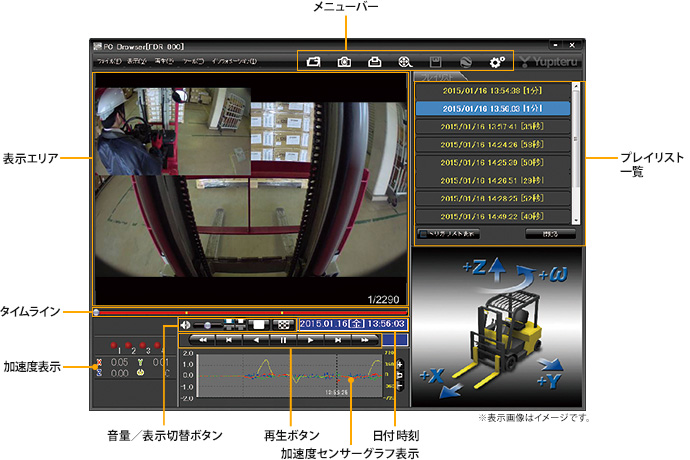The width and height of the screenshot is (690, 460).
Task: Mute audio with the speaker icon
Action: click(x=185, y=325)
